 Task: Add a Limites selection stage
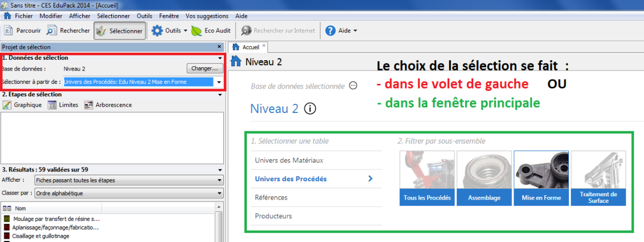tap(63, 105)
